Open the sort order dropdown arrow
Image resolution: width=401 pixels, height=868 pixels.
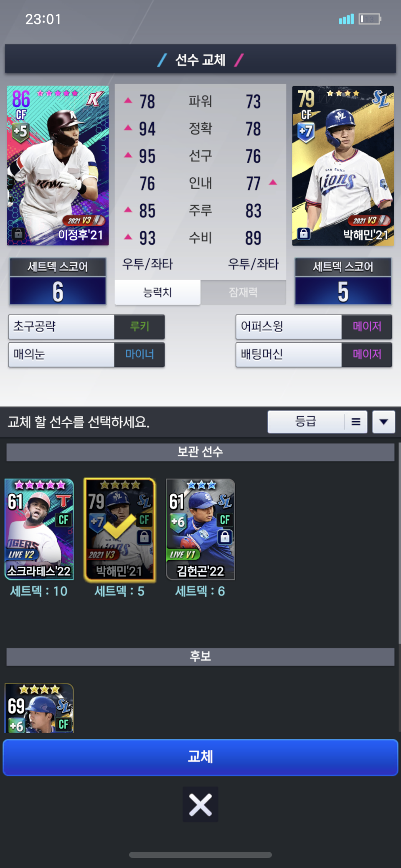point(383,422)
